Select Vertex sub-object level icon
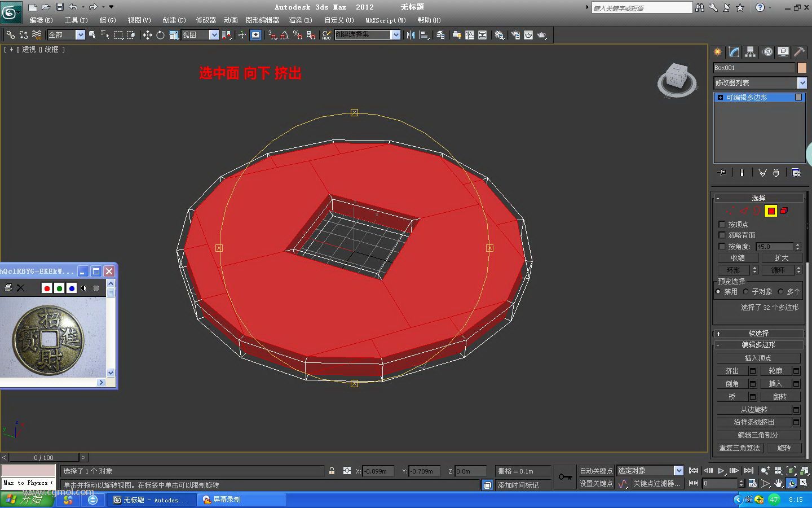 (730, 211)
